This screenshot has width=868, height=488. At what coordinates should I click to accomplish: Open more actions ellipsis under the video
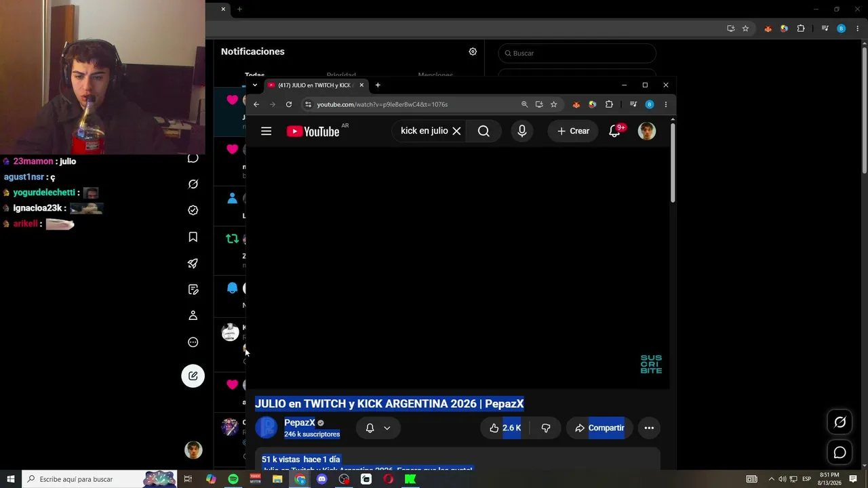tap(649, 428)
